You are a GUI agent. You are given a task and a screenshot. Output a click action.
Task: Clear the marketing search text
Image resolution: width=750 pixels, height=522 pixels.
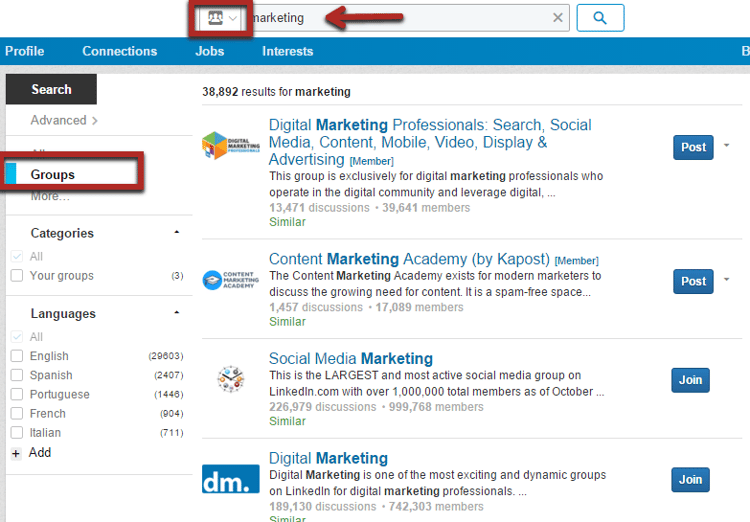point(557,18)
